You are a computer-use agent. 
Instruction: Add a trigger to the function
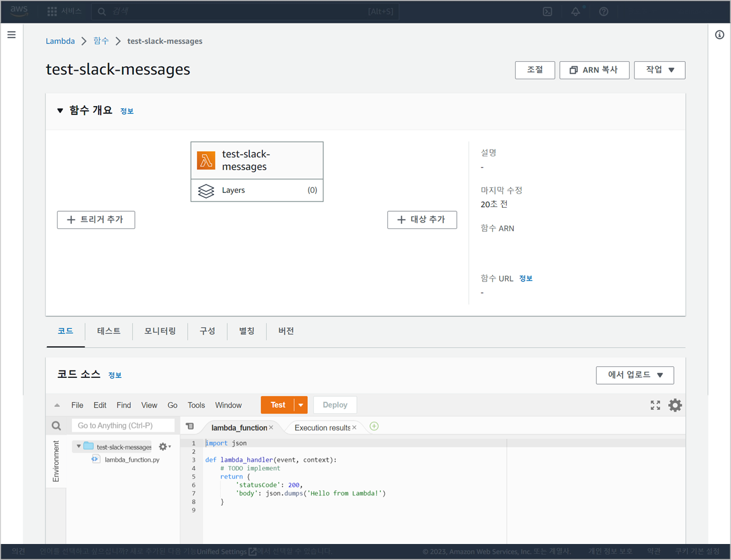96,220
